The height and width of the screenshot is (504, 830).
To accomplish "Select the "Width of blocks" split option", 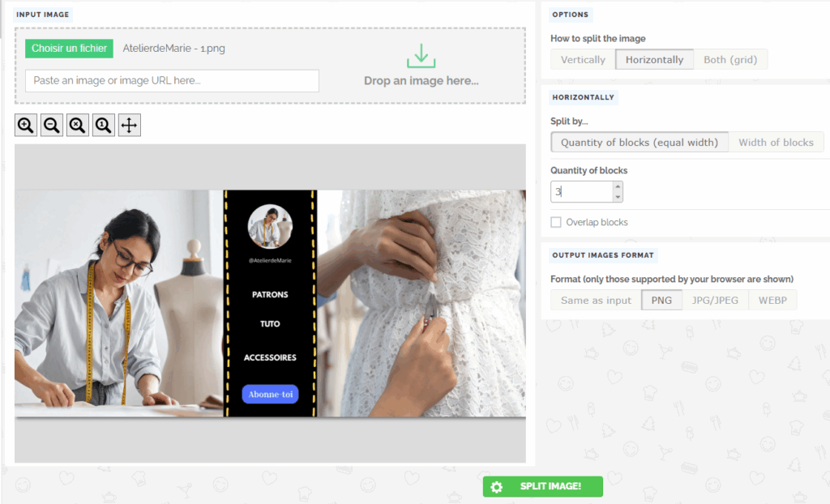I will click(x=776, y=142).
